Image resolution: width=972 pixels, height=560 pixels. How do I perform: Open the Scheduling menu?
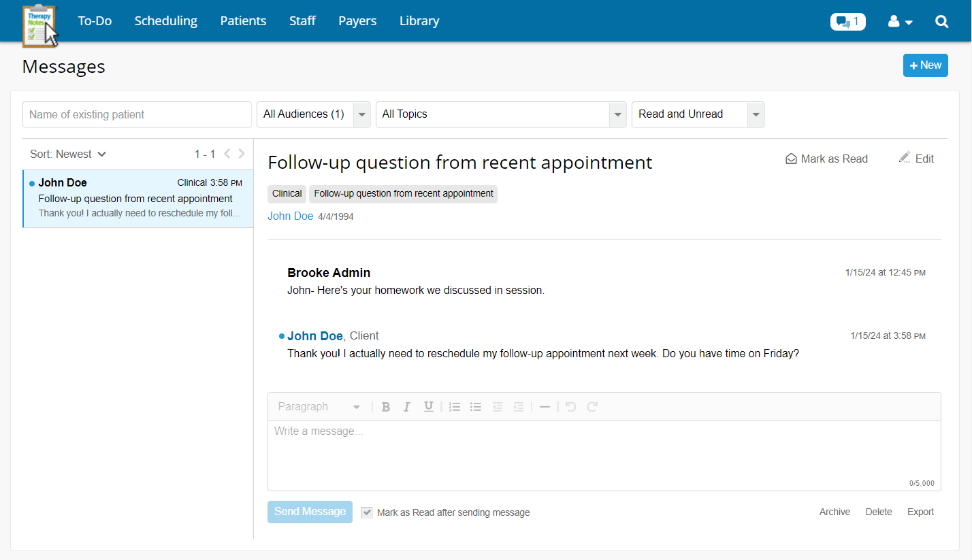(x=166, y=21)
